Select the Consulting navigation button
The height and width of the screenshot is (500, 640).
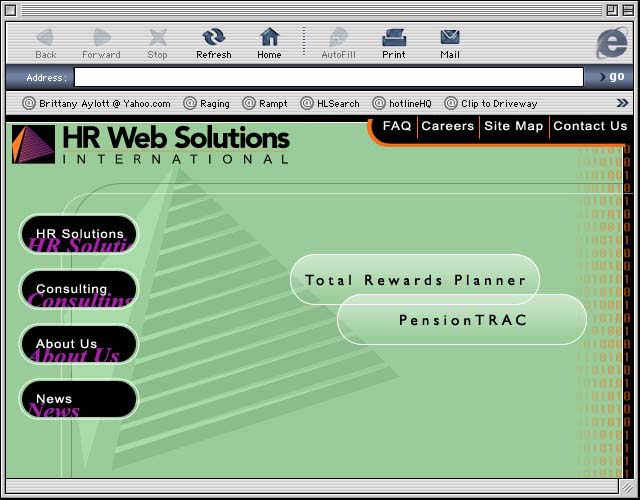79,289
